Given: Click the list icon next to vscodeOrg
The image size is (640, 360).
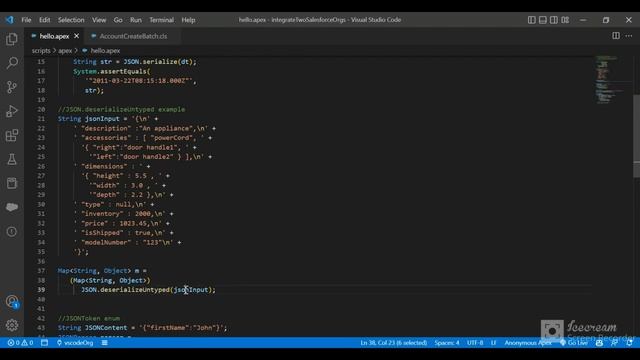Looking at the screenshot, I should tap(104, 343).
